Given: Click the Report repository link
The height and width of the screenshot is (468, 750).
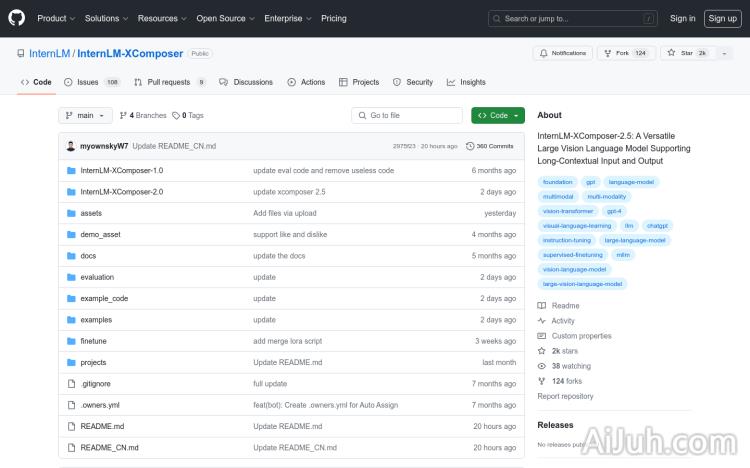Looking at the screenshot, I should coord(565,396).
